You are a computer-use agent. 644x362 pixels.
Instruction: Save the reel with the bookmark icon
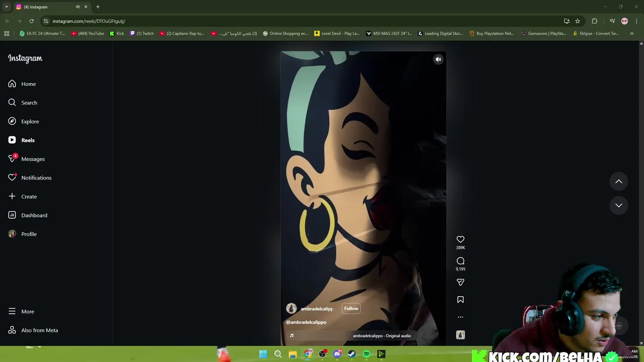pos(460,300)
